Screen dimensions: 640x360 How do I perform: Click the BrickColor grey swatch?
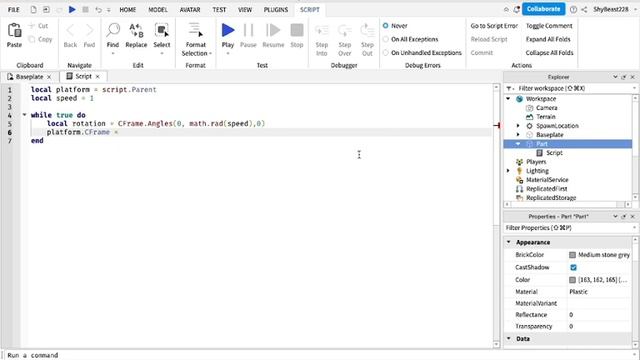572,255
